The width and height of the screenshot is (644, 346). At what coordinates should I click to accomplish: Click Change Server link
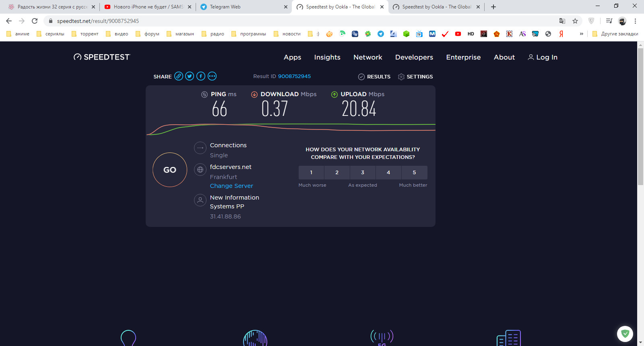click(231, 186)
